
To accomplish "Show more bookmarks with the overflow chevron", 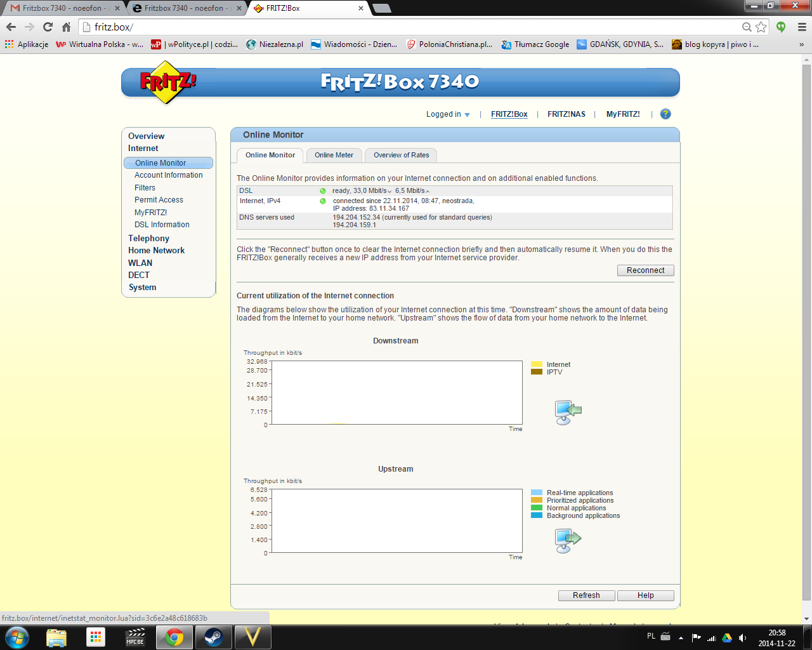I will pyautogui.click(x=802, y=44).
